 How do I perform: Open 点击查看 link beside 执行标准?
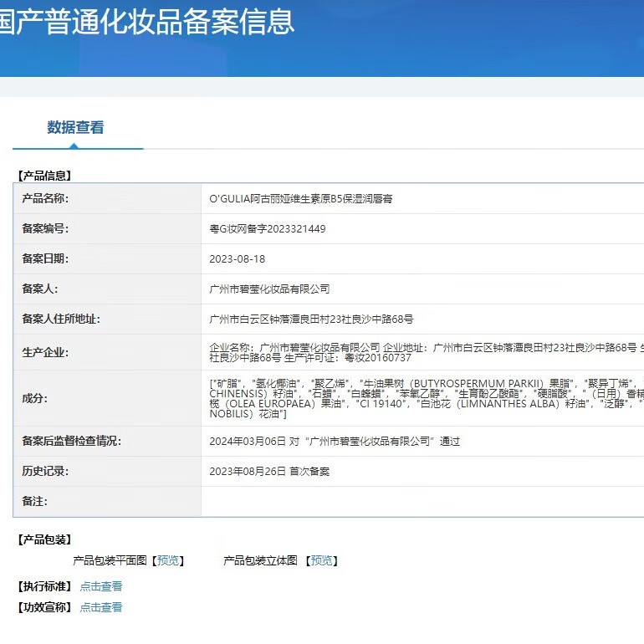[101, 586]
